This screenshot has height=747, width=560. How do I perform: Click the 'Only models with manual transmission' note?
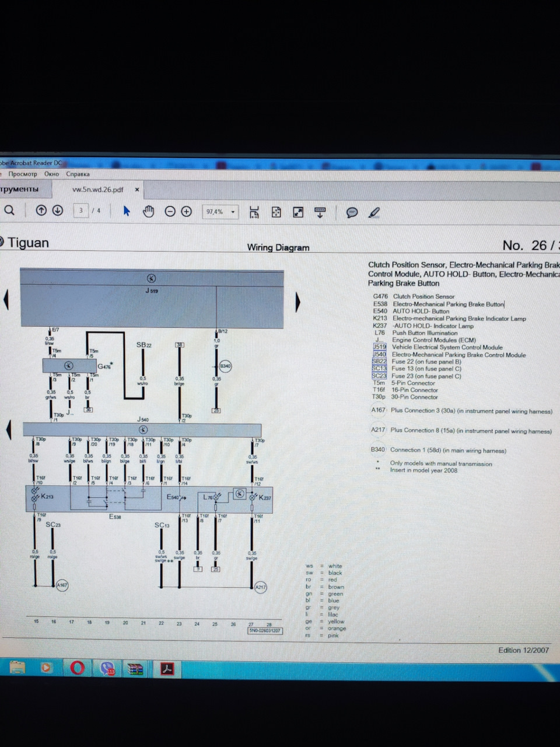tap(441, 463)
